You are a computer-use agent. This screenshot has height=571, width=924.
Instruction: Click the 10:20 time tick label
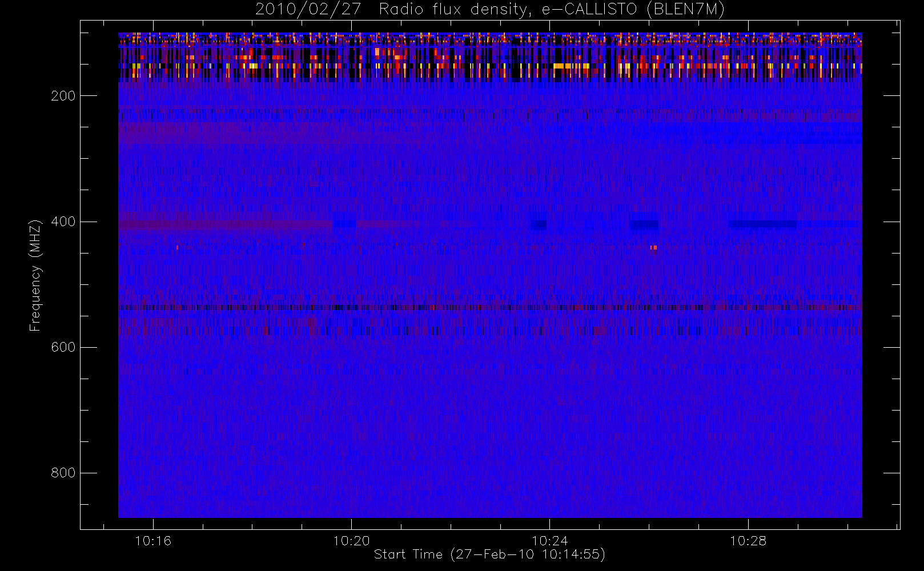(351, 541)
